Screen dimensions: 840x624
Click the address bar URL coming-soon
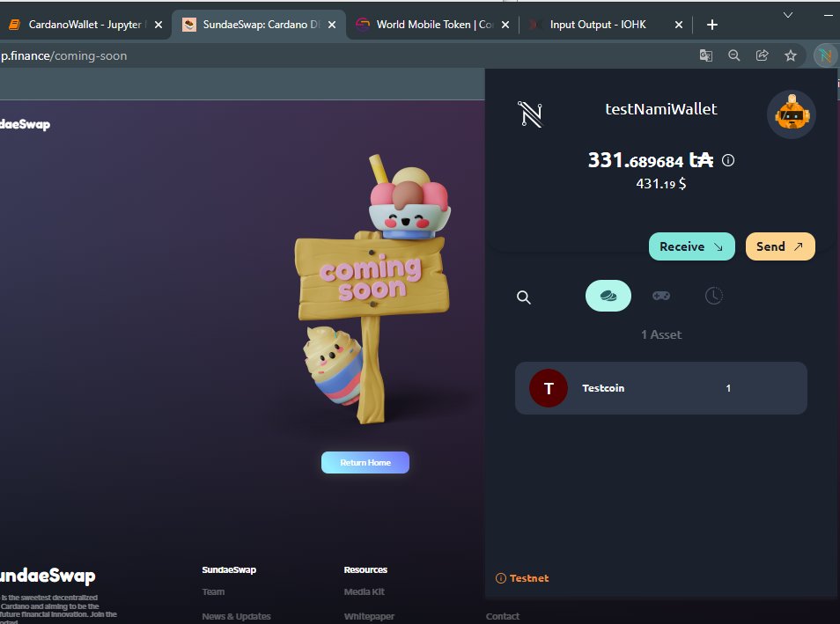coord(63,55)
